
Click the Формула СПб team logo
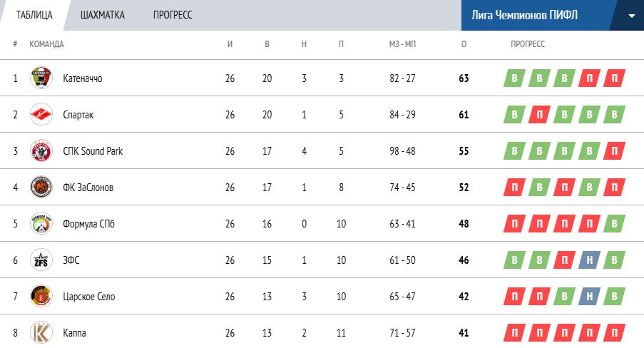(x=41, y=224)
